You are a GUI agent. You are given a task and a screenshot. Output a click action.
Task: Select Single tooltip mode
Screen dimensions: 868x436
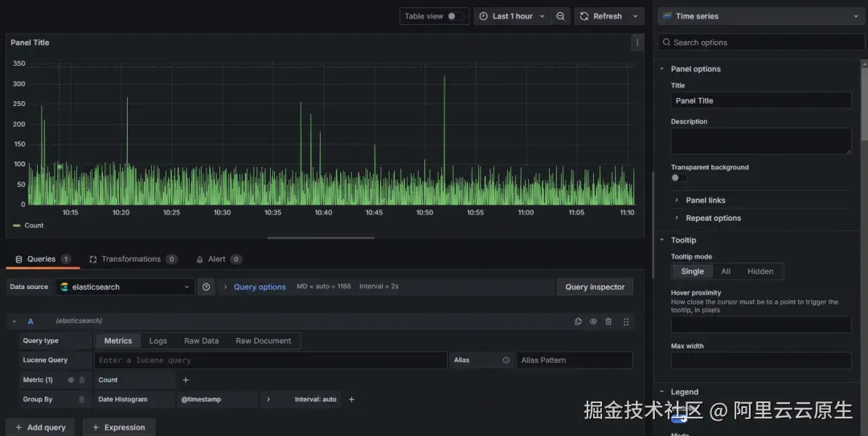click(x=692, y=271)
